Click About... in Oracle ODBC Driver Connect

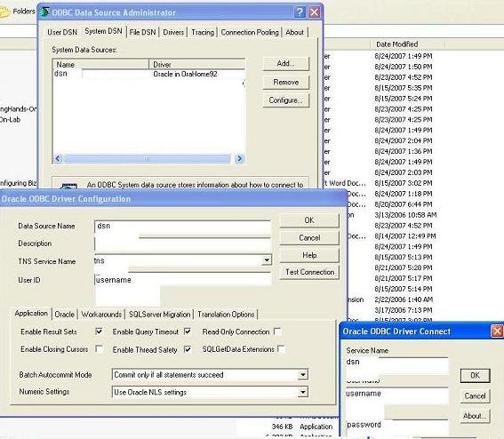click(x=475, y=416)
